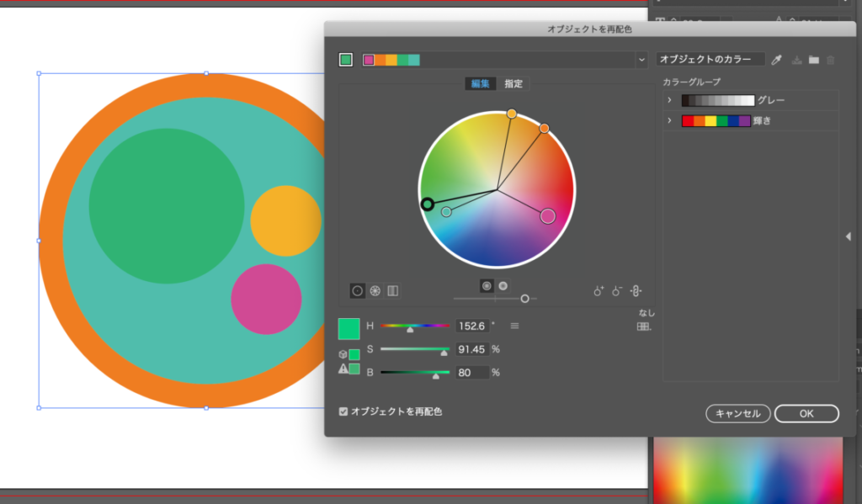This screenshot has width=862, height=504.
Task: Toggle show brightness and hue on wheel
Action: click(503, 286)
